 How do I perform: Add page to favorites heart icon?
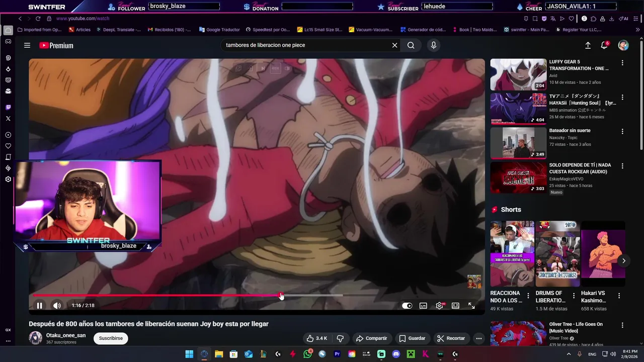click(572, 19)
